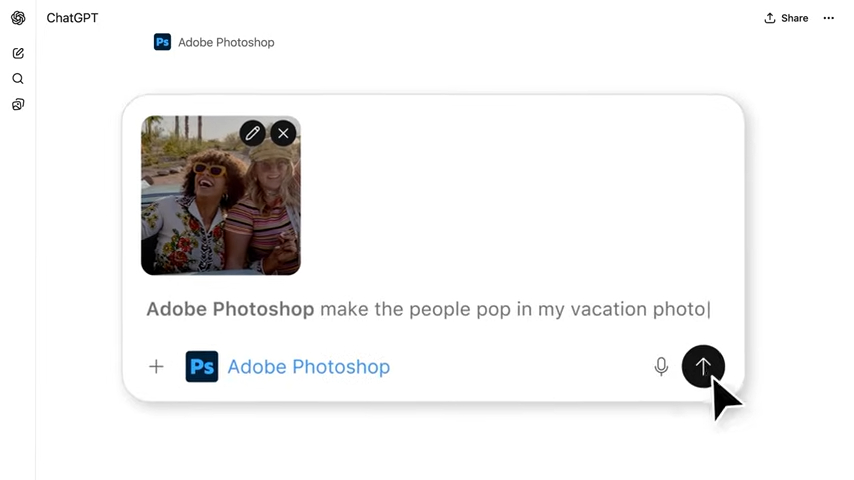Click the plus icon to add attachments
The image size is (854, 480).
156,367
